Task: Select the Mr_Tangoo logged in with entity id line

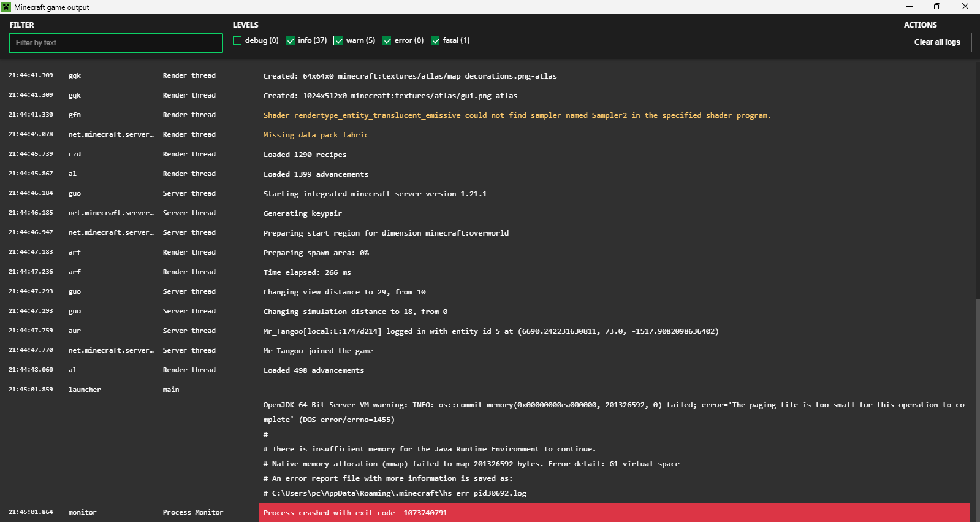Action: tap(491, 331)
